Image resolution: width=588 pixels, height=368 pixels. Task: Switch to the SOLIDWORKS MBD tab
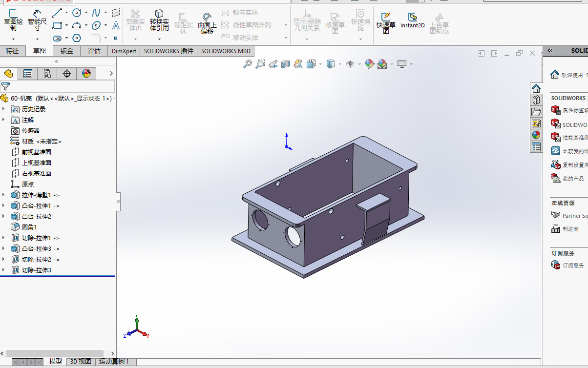pos(226,51)
